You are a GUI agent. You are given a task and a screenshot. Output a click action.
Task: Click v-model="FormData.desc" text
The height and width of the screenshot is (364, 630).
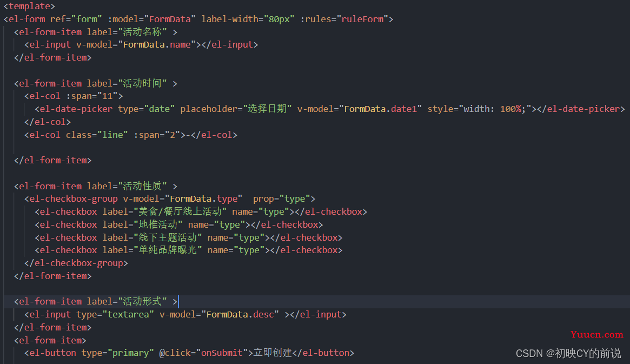click(219, 314)
